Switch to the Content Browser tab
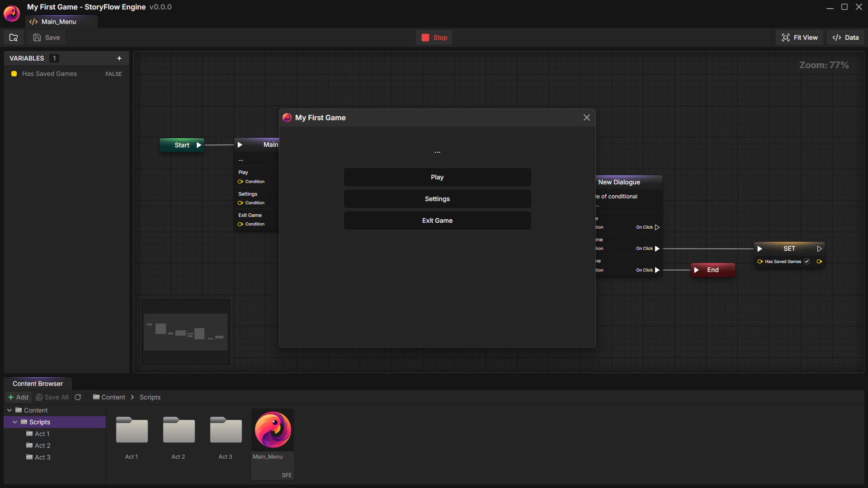The height and width of the screenshot is (488, 868). pyautogui.click(x=38, y=383)
